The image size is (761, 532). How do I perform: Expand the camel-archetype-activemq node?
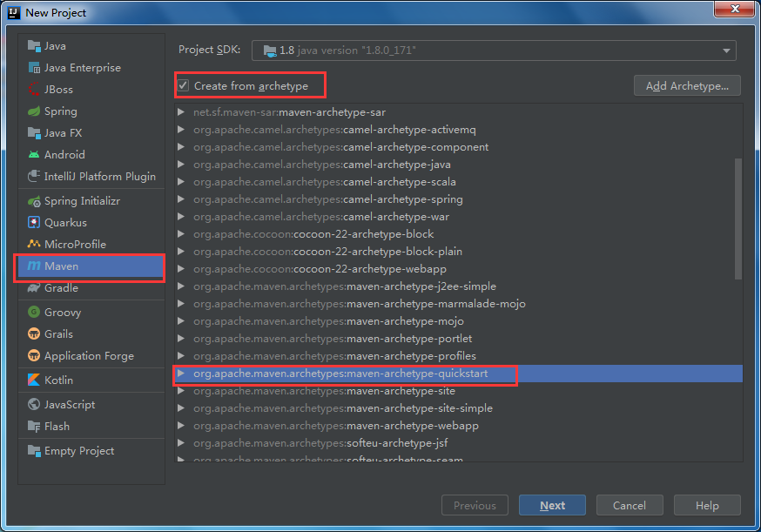181,130
